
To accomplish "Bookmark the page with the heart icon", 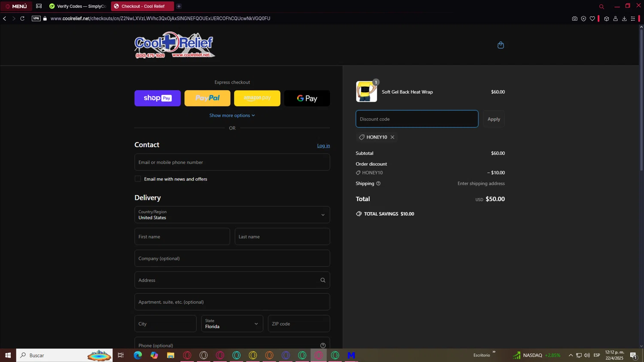I will (592, 18).
